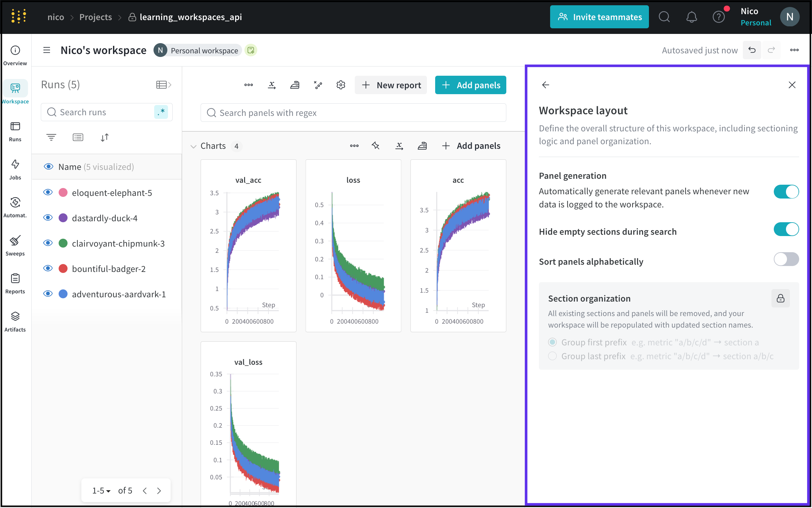Click the sort runs arrows icon
The image size is (812, 508).
(x=104, y=137)
